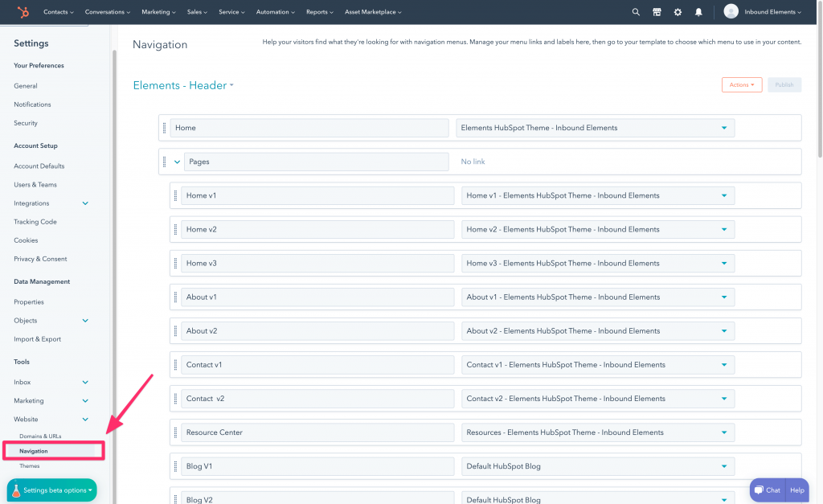Click the user avatar icon
Viewport: 823px width, 504px height.
pos(731,11)
